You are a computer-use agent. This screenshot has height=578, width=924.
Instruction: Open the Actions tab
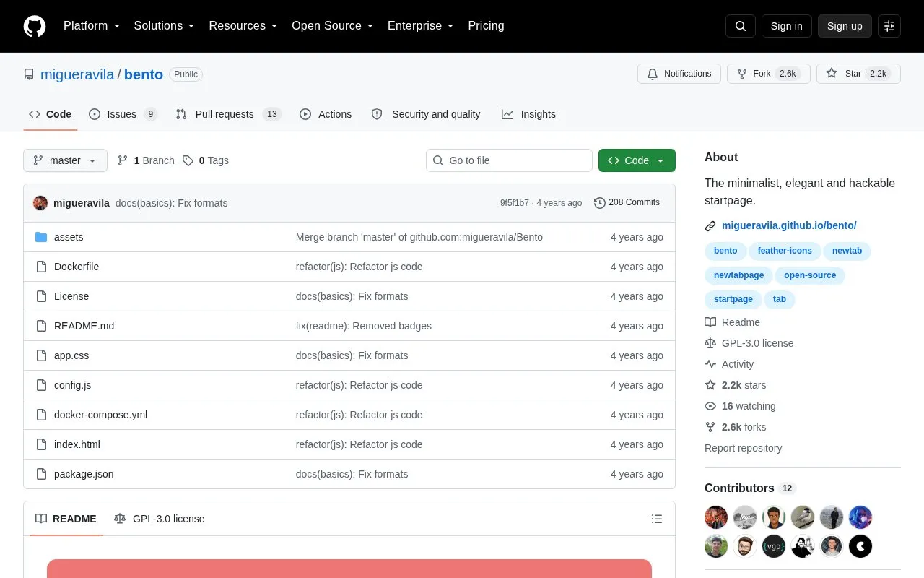point(326,114)
